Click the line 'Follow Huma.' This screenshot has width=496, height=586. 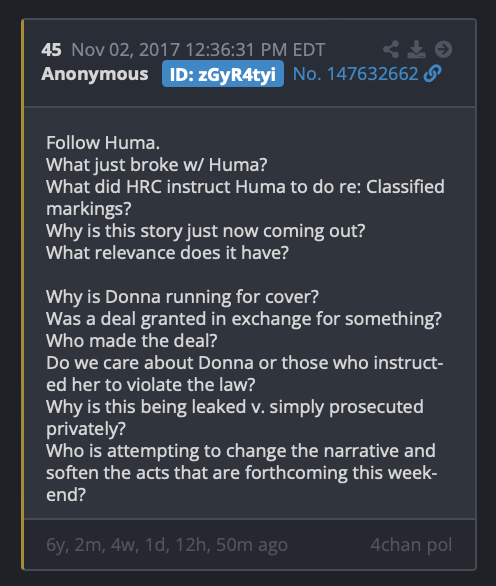(103, 143)
